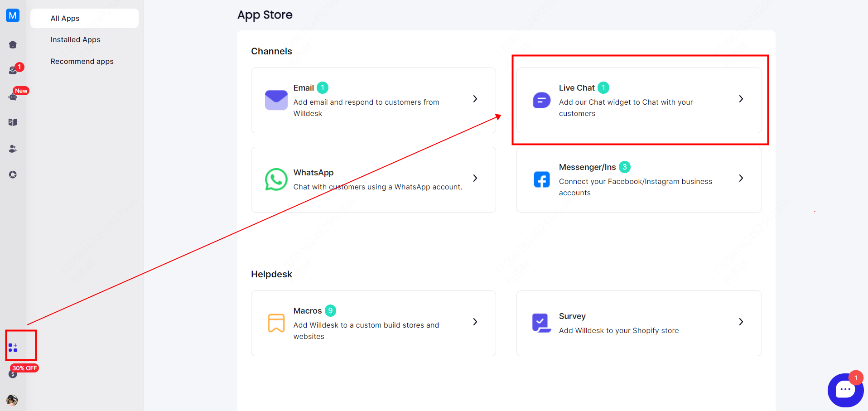
Task: Click the Macros count badge 9
Action: coord(331,310)
